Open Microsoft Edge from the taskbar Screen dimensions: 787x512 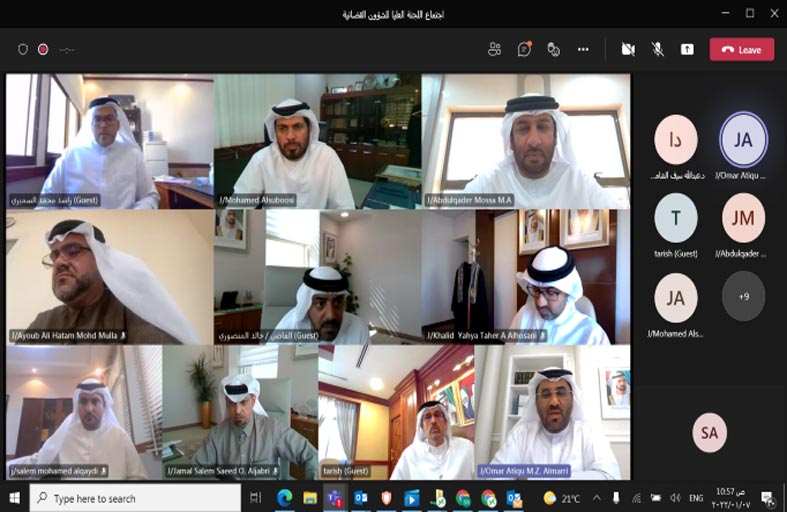pos(283,497)
